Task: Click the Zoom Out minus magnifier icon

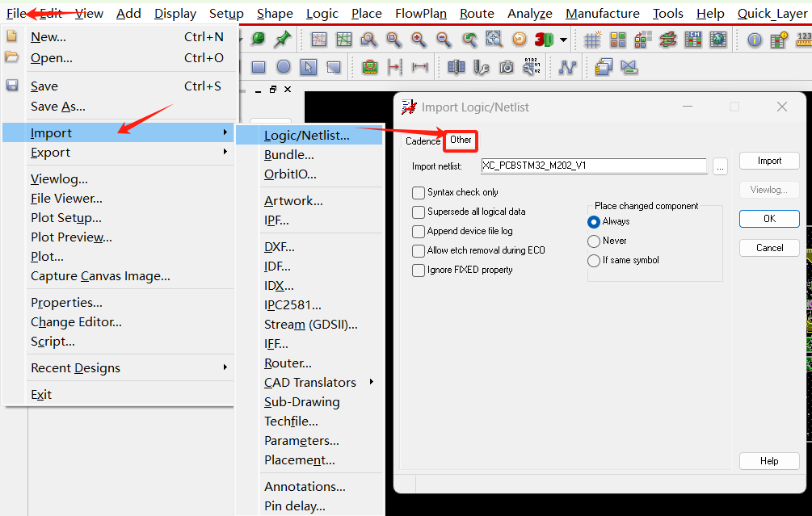Action: [x=444, y=40]
